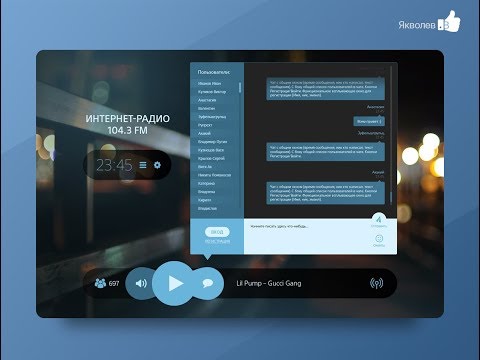This screenshot has height=360, width=480.
Task: Select user Крылов Сергей in the users list
Action: click(x=211, y=158)
